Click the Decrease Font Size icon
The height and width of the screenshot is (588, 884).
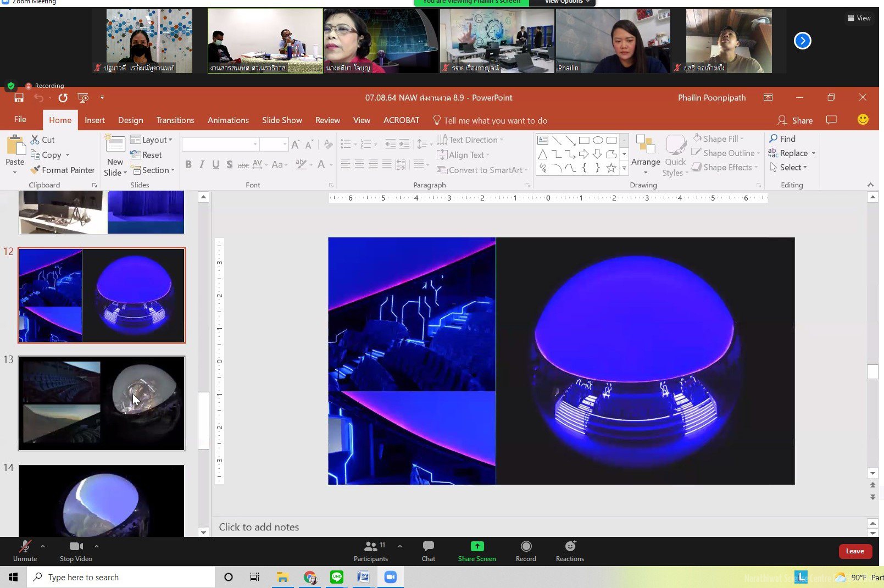coord(309,145)
